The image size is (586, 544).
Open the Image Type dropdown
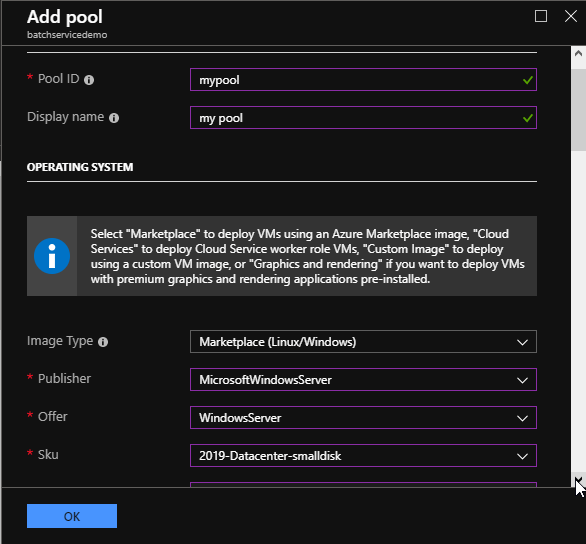[x=363, y=341]
